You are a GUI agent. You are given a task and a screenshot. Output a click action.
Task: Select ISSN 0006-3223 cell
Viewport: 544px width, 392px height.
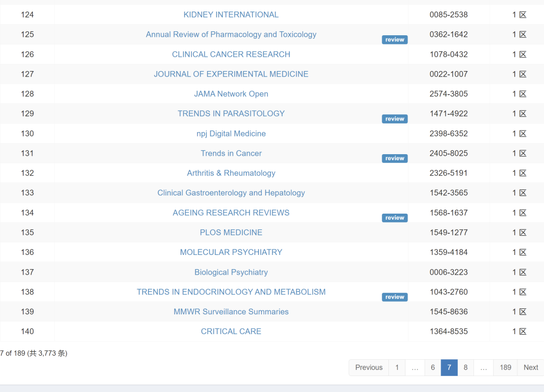tap(449, 272)
